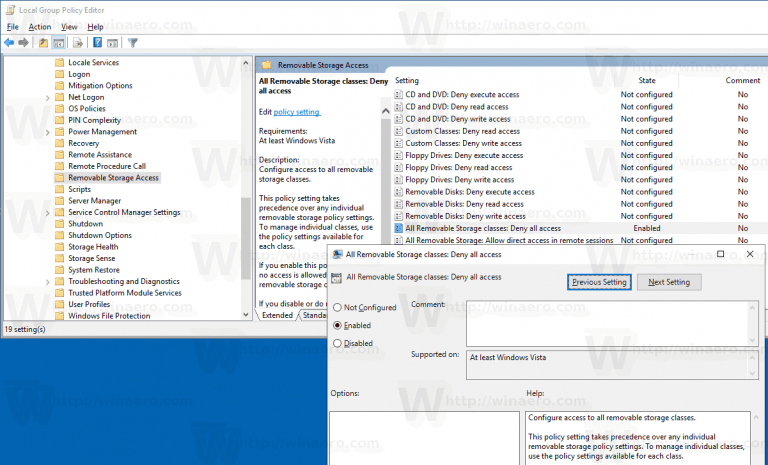Click the Back arrow in toolbar
Image resolution: width=768 pixels, height=465 pixels.
pyautogui.click(x=9, y=43)
